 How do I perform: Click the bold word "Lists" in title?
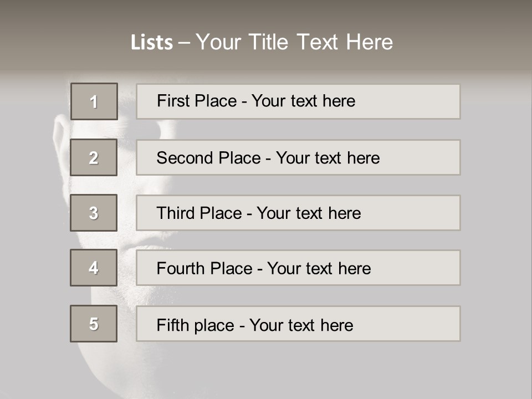click(151, 43)
